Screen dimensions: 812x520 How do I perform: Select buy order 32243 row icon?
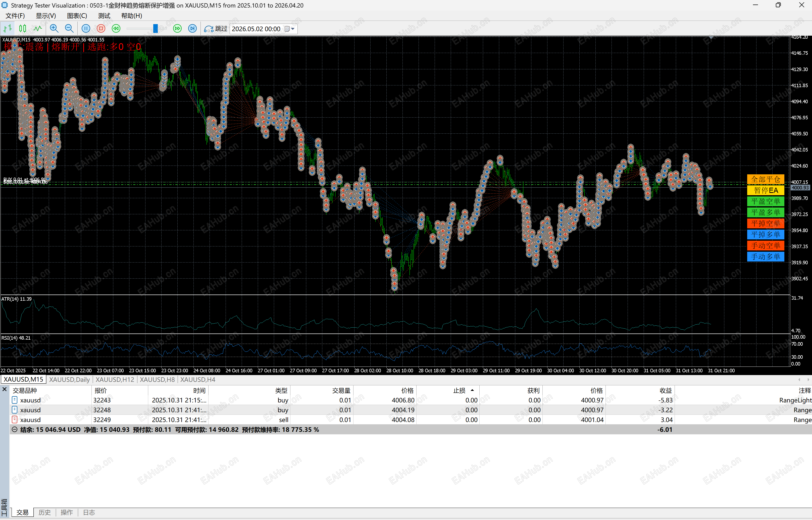tap(15, 400)
